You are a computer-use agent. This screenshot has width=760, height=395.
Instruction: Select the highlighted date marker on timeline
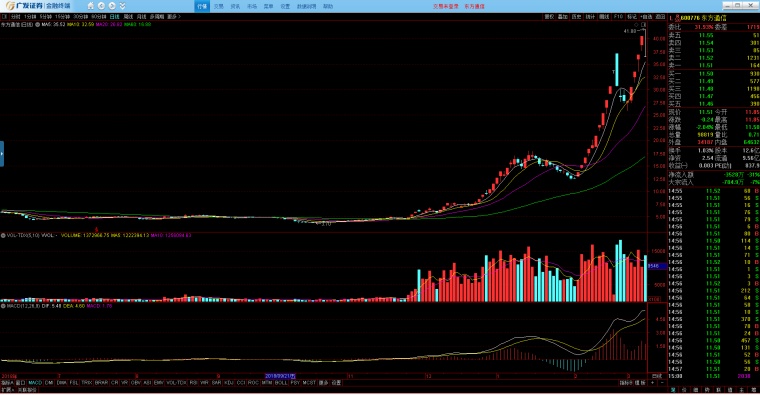pyautogui.click(x=280, y=376)
